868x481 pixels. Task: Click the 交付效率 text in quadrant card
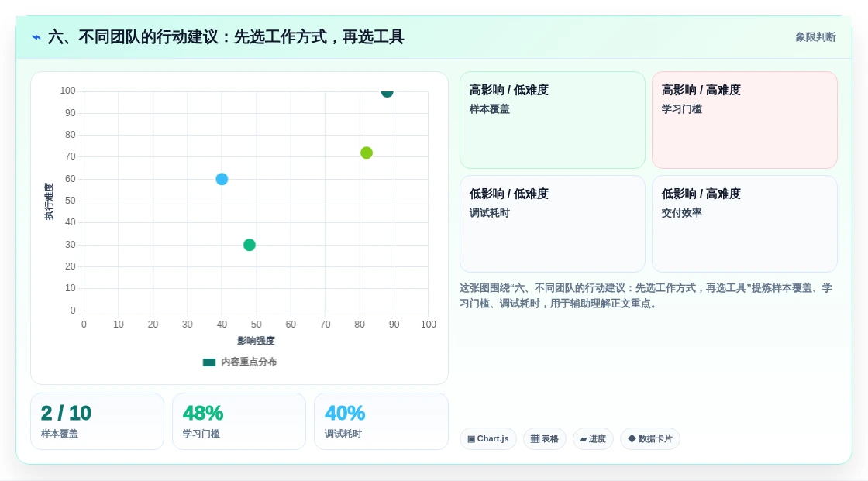[x=681, y=212]
